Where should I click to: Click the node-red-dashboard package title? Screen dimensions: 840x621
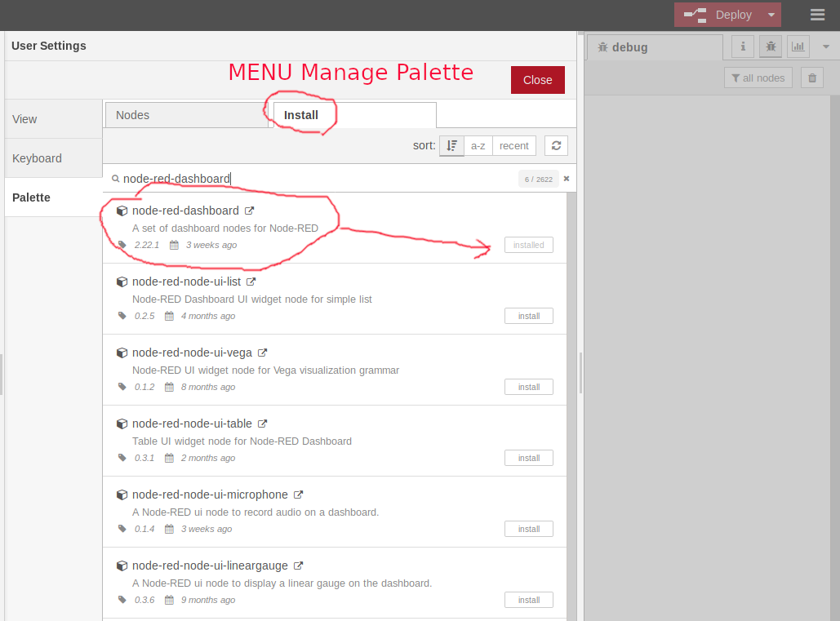coord(185,211)
